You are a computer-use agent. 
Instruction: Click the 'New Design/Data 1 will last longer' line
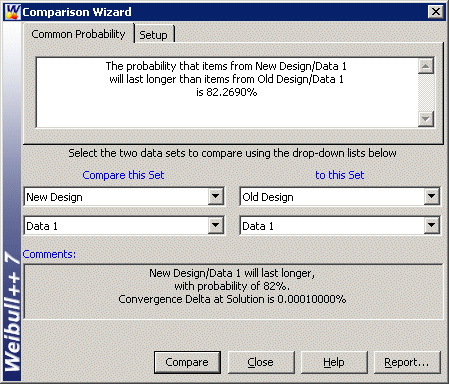click(x=232, y=273)
